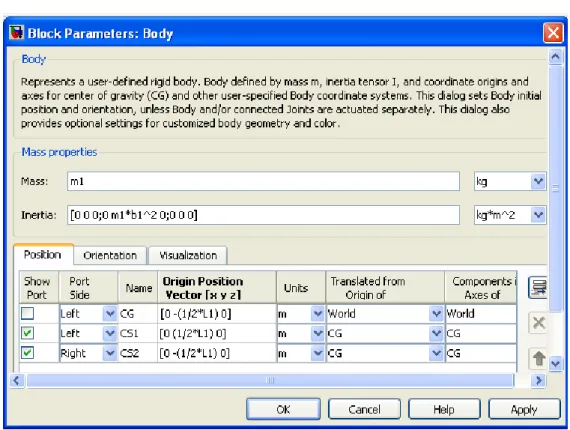This screenshot has height=430, width=570.
Task: Click World in Components Axes column
Action: click(481, 314)
